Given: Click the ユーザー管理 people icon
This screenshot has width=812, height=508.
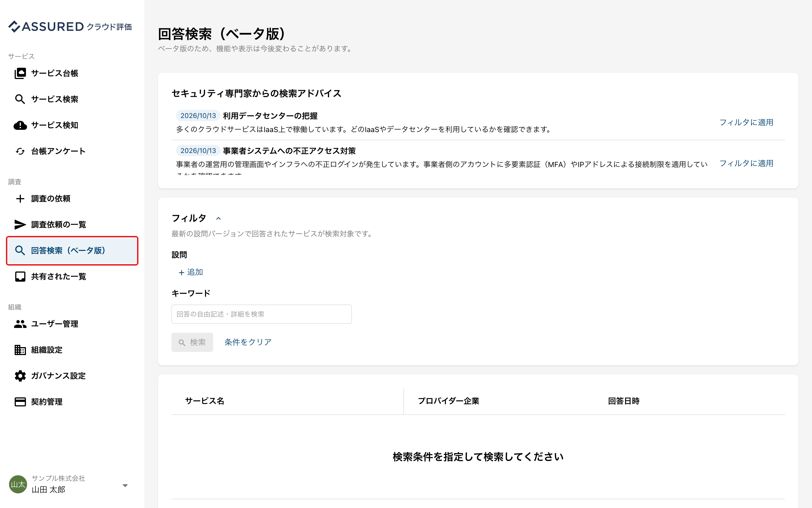Looking at the screenshot, I should 20,324.
